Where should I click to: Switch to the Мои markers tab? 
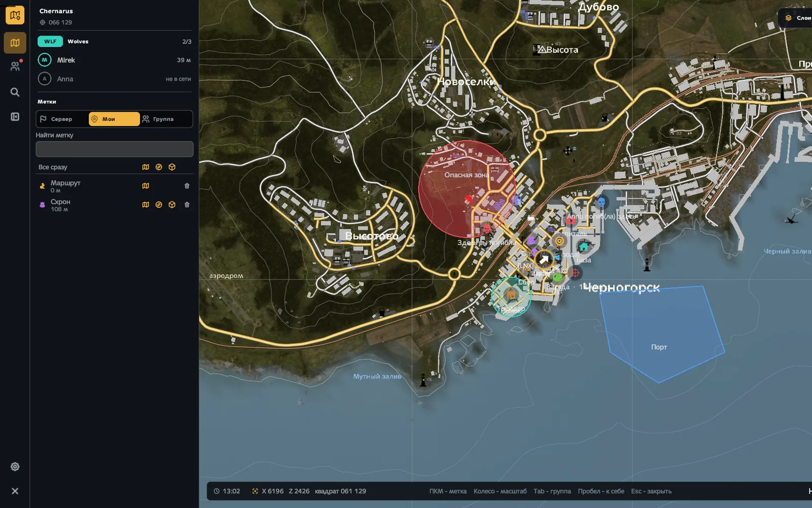114,119
